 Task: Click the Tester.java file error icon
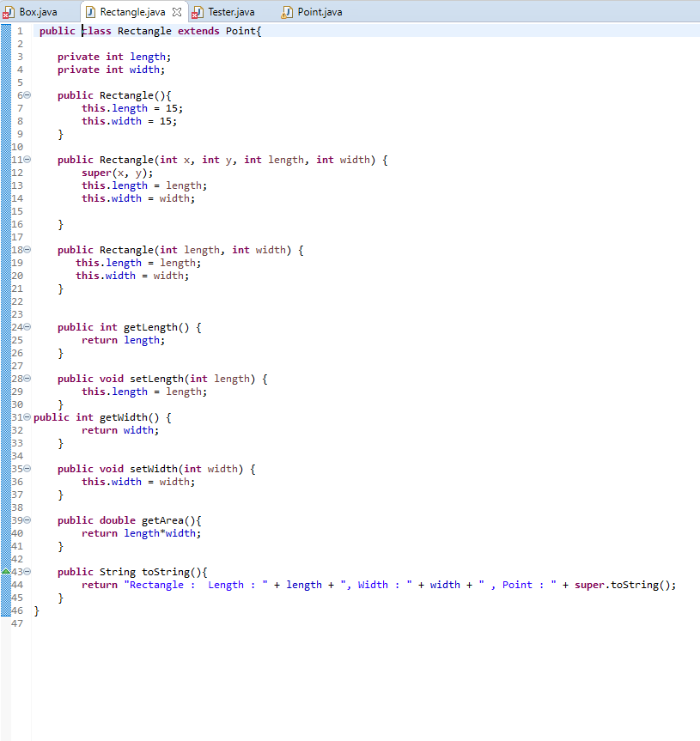[198, 12]
